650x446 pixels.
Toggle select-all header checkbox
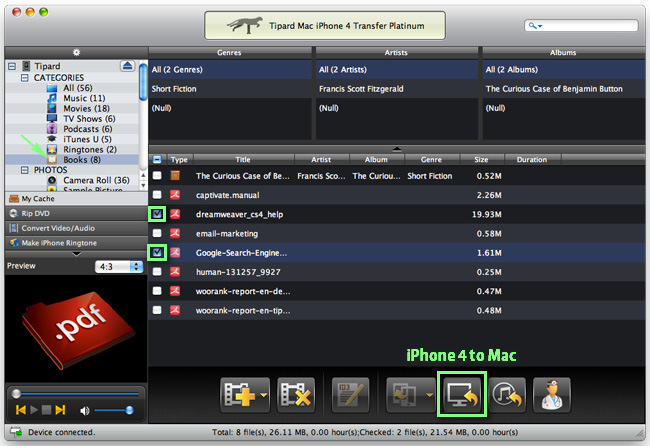pyautogui.click(x=157, y=160)
